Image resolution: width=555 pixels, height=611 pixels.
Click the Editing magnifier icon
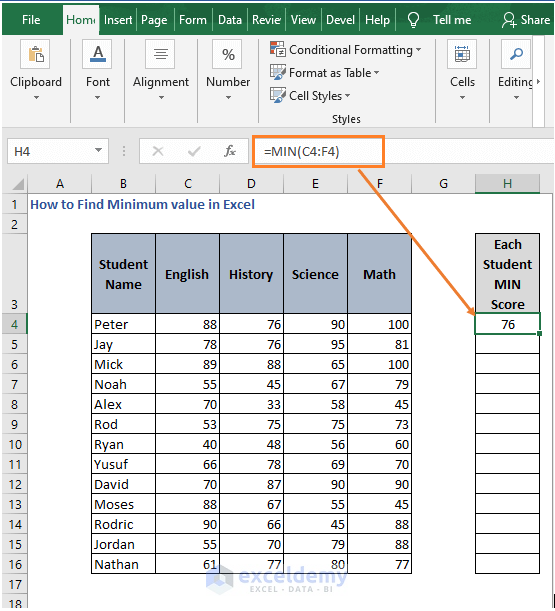pyautogui.click(x=516, y=55)
